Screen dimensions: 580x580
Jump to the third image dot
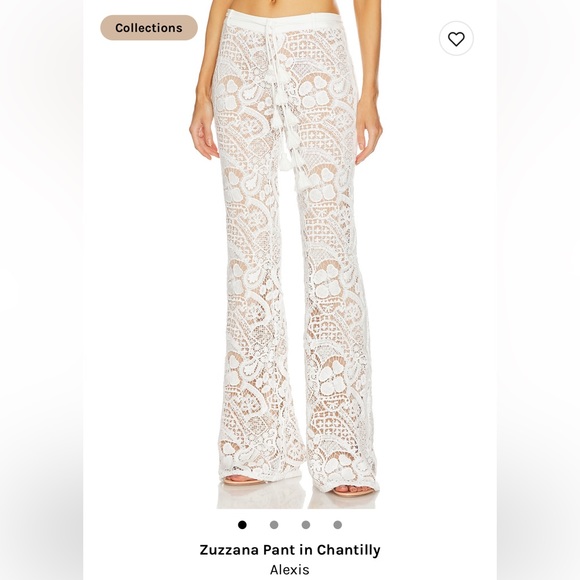point(306,525)
